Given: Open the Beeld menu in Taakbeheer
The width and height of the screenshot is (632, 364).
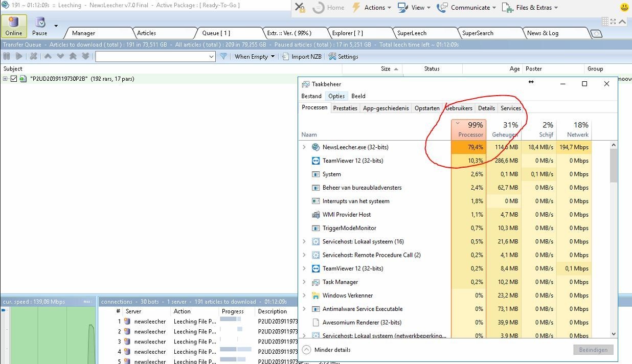Looking at the screenshot, I should (x=358, y=96).
